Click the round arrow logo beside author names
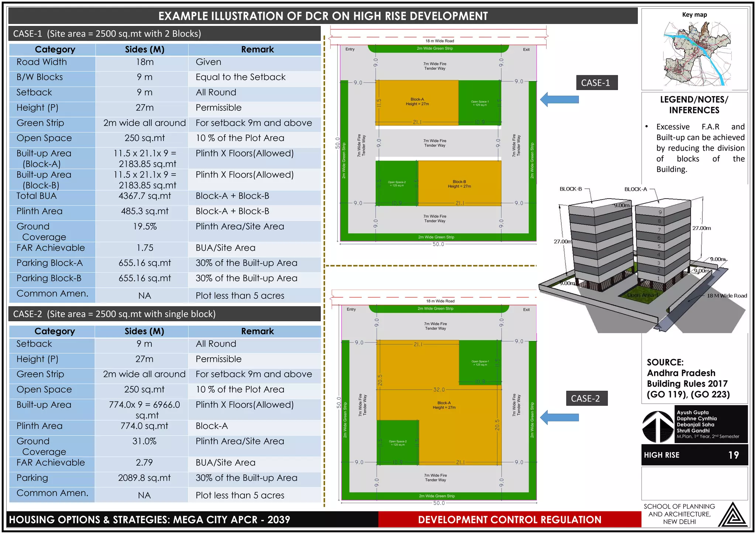 click(658, 427)
